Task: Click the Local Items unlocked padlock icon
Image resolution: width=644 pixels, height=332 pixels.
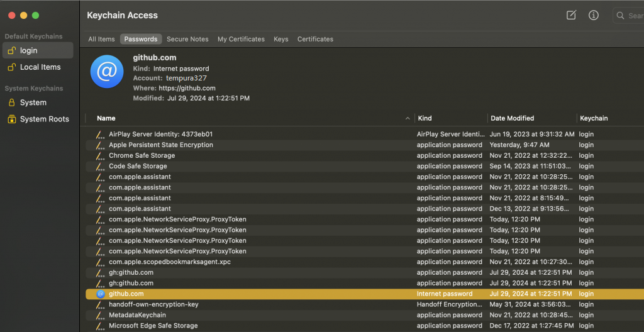Action: (12, 67)
